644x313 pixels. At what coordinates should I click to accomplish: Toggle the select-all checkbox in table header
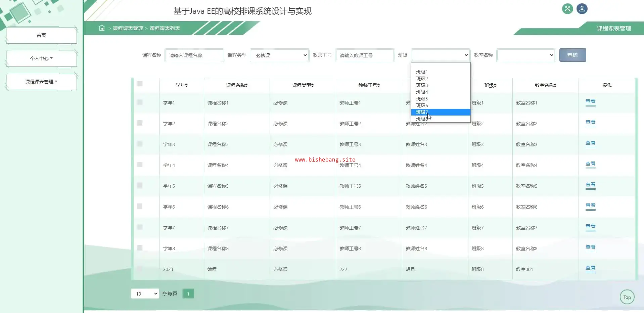[x=140, y=84]
